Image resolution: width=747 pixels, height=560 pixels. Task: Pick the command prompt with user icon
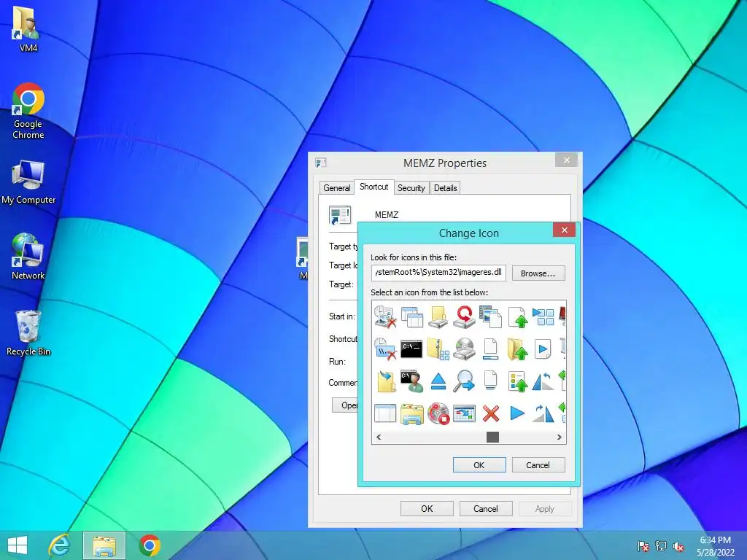(x=411, y=381)
